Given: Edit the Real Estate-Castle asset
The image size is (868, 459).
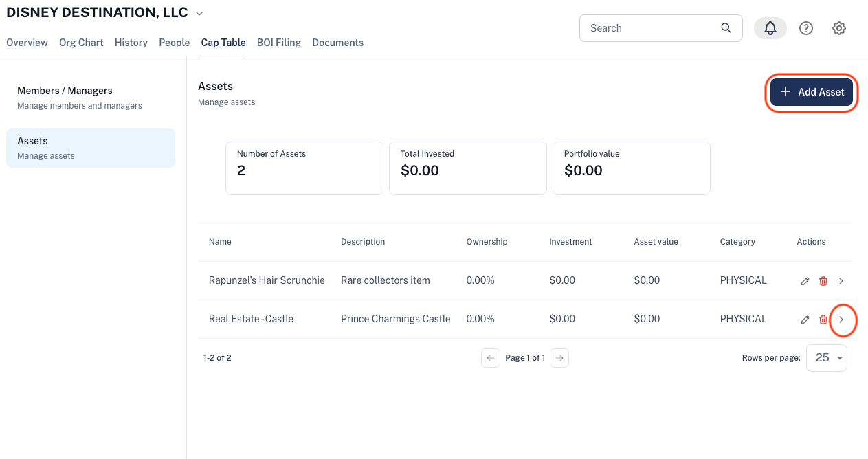Looking at the screenshot, I should point(805,320).
